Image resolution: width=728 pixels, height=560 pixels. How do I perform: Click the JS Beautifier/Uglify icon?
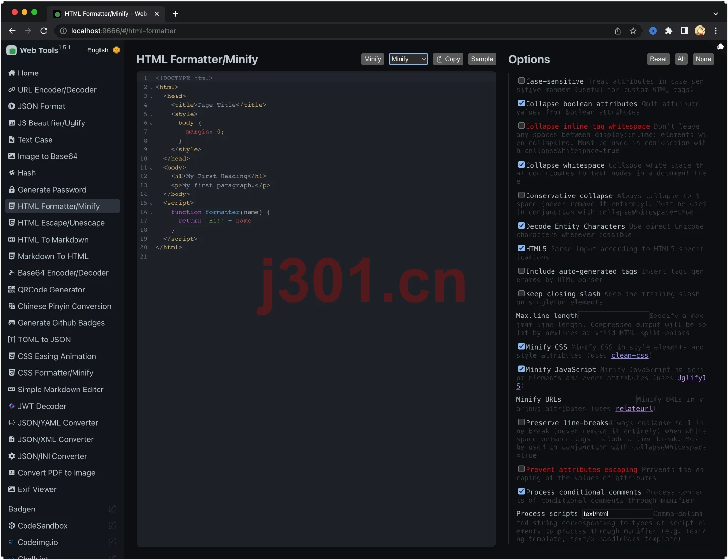(12, 123)
